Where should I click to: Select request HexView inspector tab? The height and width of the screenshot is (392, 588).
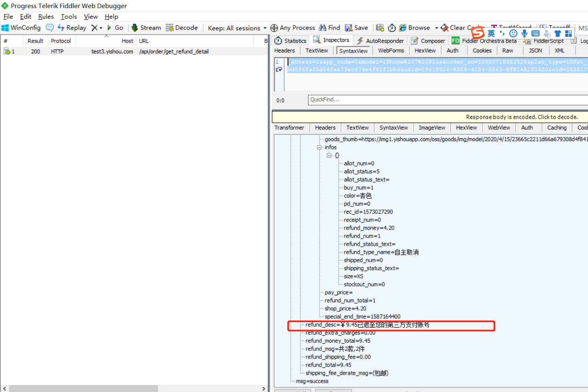coord(425,50)
